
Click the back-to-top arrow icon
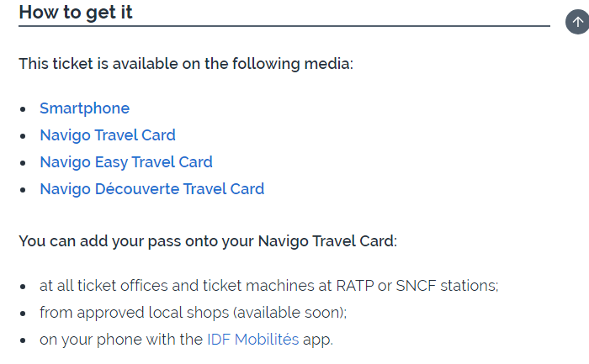pyautogui.click(x=577, y=22)
